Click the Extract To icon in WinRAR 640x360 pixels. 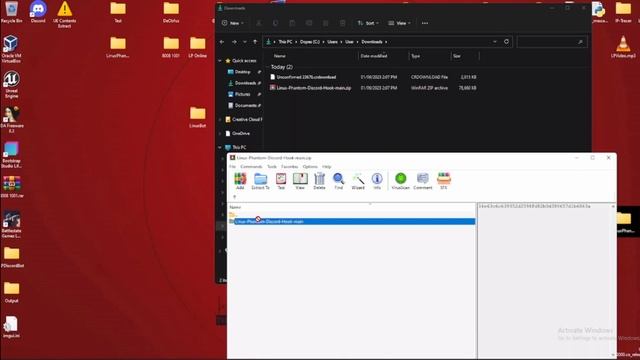[260, 181]
